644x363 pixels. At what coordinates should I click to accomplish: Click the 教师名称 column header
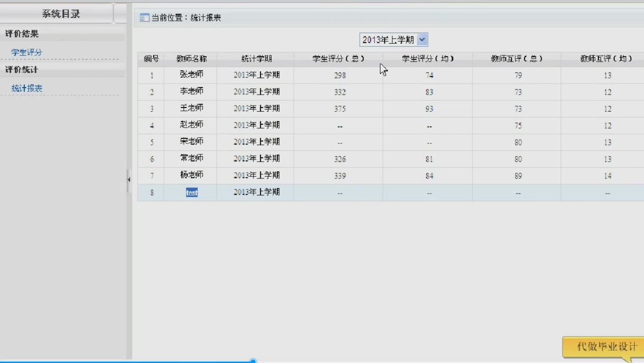191,59
